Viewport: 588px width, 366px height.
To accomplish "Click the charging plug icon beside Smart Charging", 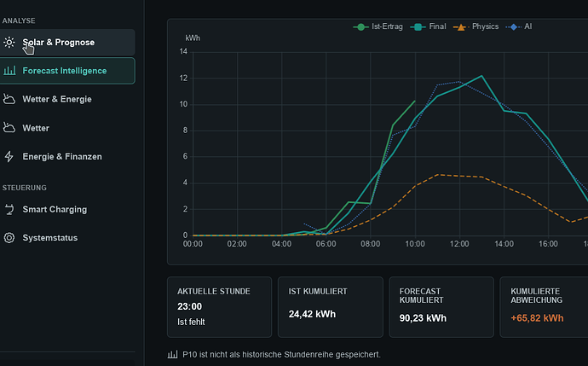I will point(9,210).
